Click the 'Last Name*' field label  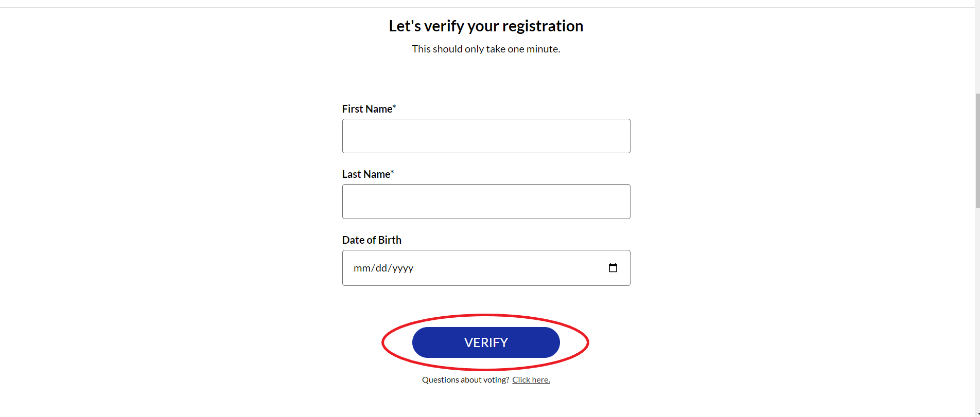coord(368,174)
